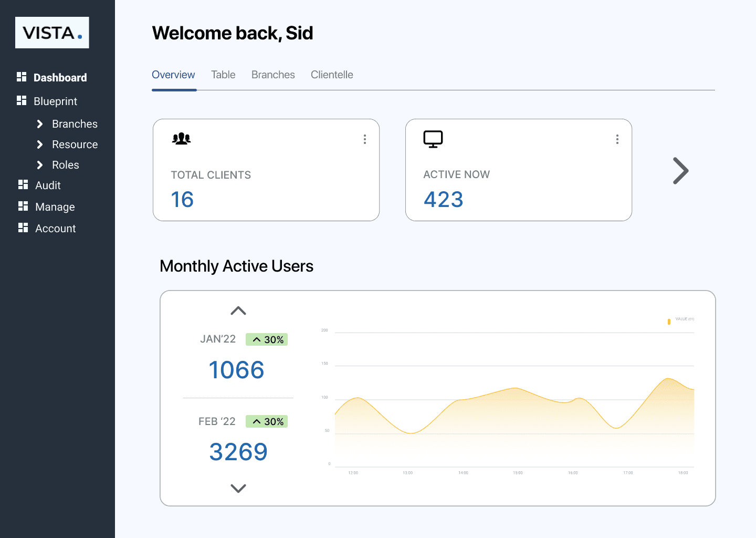The width and height of the screenshot is (756, 538).
Task: Click the Audit grid icon
Action: [x=23, y=184]
